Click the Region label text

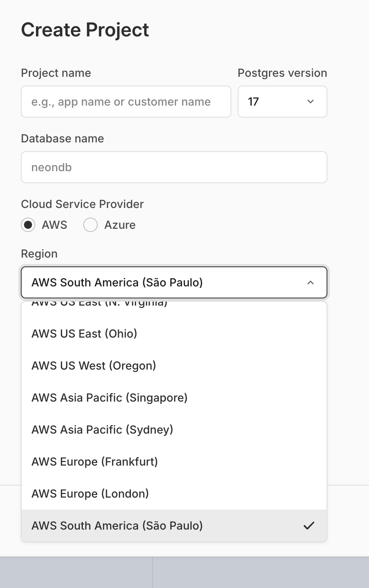click(39, 254)
